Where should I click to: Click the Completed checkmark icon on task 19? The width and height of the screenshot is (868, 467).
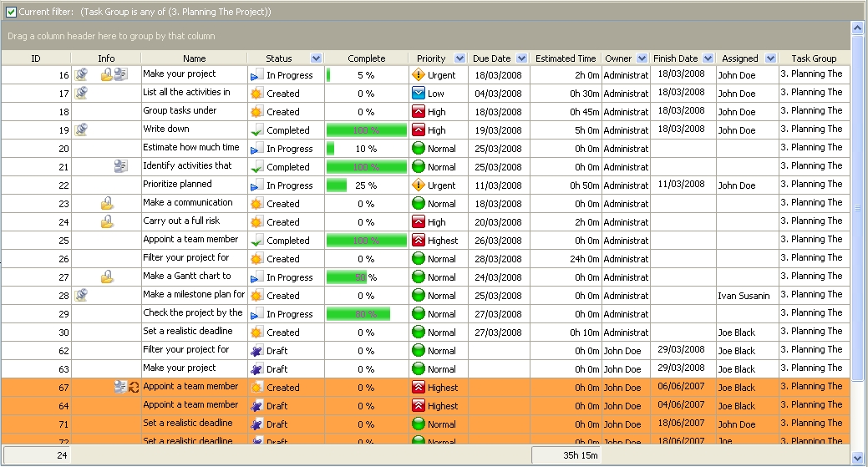point(256,130)
